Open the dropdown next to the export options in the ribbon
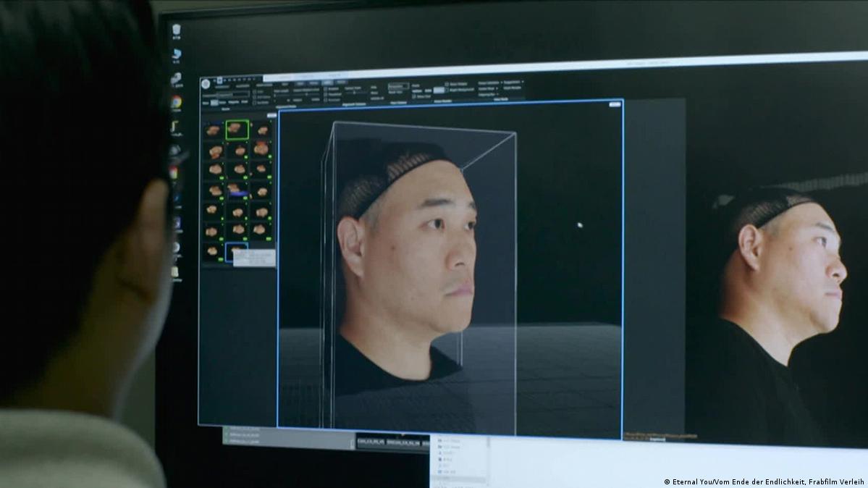The width and height of the screenshot is (868, 488). 501,83
